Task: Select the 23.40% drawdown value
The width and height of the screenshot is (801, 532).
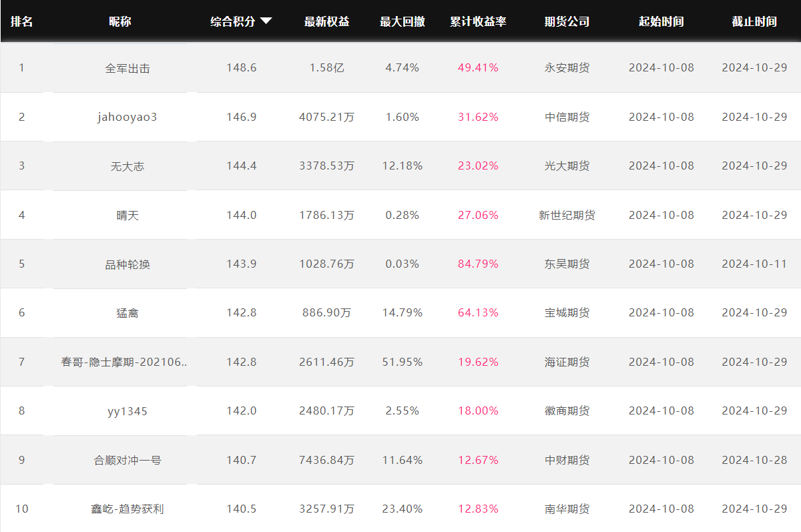Action: [x=403, y=509]
